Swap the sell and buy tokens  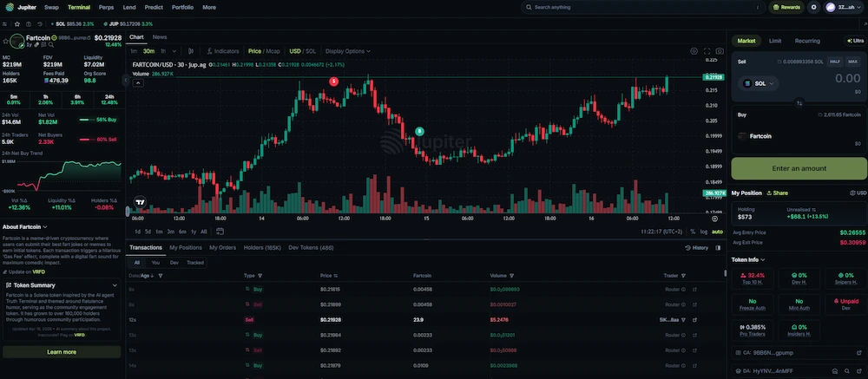(x=799, y=101)
